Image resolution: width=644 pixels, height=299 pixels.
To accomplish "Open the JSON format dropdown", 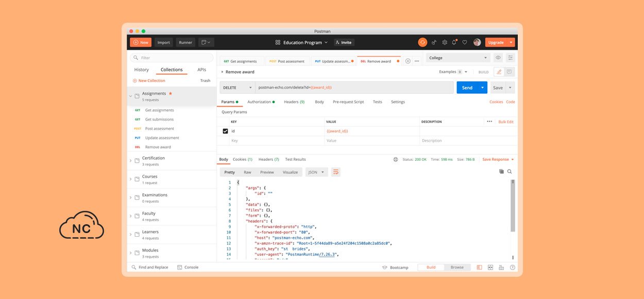I will tap(316, 172).
